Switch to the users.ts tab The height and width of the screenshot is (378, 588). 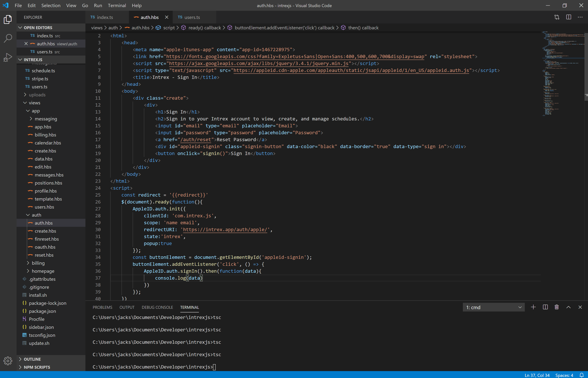(x=192, y=17)
